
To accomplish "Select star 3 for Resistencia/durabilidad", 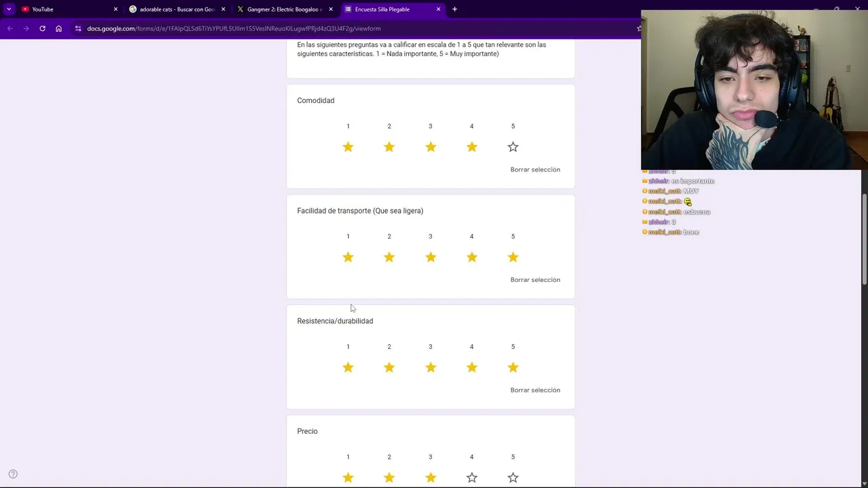I will (431, 367).
